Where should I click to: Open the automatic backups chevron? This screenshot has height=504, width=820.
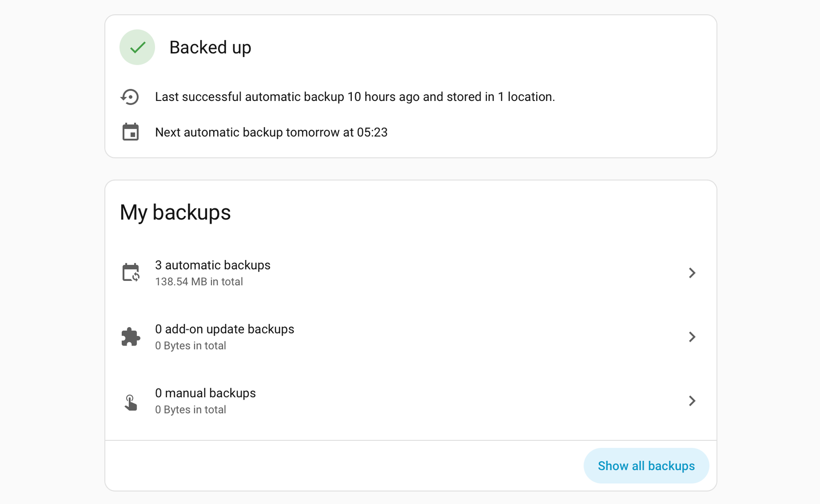(692, 272)
